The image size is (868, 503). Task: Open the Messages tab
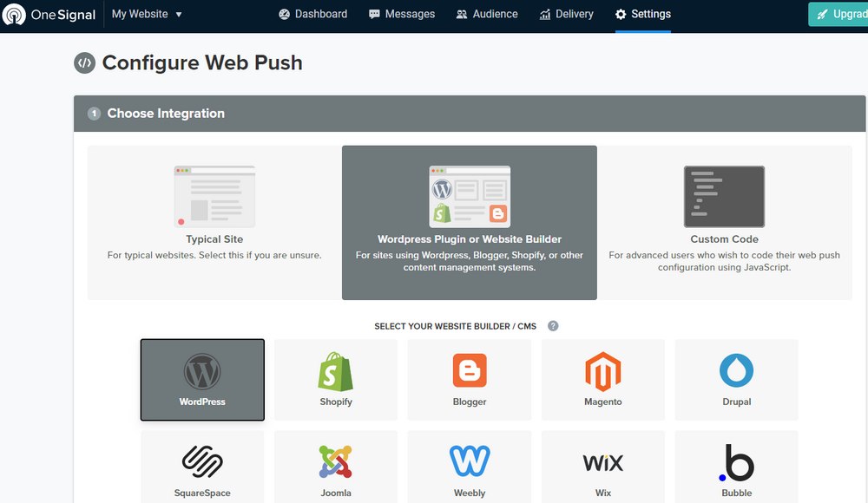coord(402,15)
